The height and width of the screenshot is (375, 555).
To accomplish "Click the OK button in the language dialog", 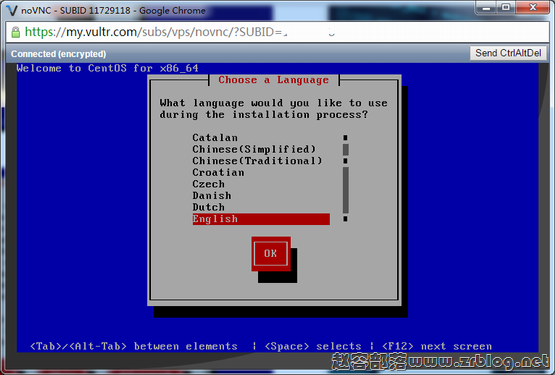I will pos(271,254).
